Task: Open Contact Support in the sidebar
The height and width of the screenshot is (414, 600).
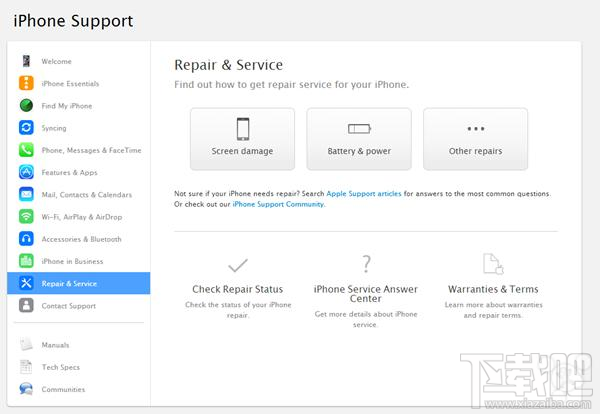Action: [x=69, y=306]
